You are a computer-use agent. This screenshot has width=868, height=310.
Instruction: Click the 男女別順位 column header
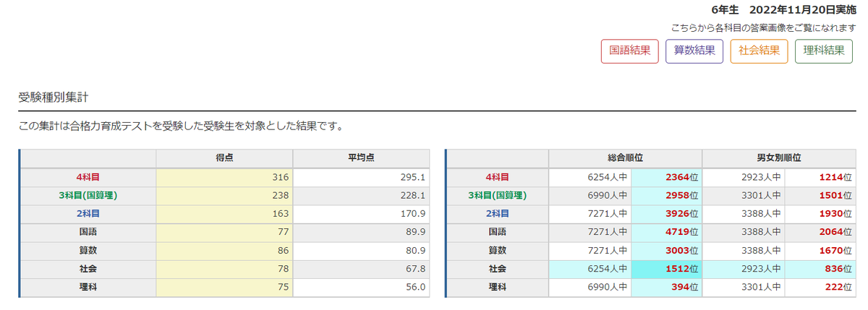(779, 158)
